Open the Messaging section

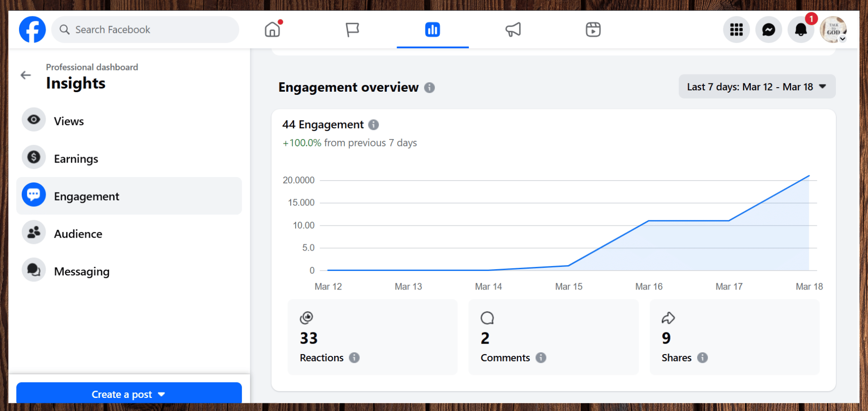coord(129,271)
